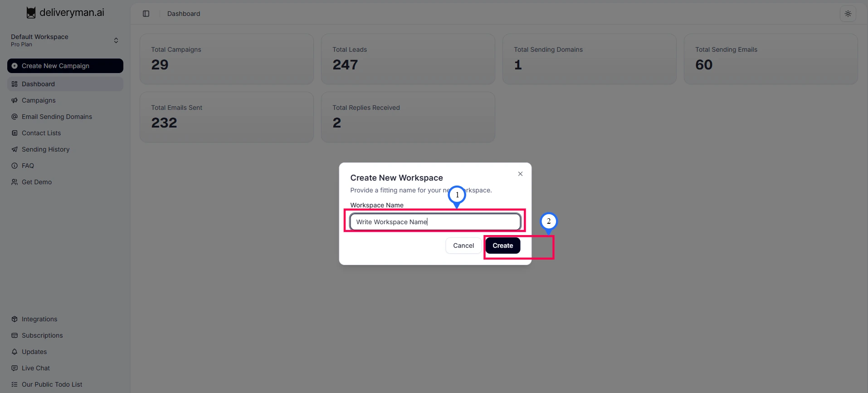The height and width of the screenshot is (393, 868).
Task: Expand the Default Workspace switcher
Action: pyautogui.click(x=116, y=40)
